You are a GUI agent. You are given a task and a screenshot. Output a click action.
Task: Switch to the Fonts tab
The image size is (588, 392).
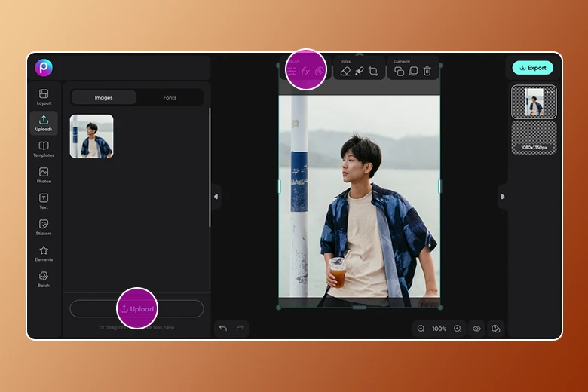tap(170, 97)
